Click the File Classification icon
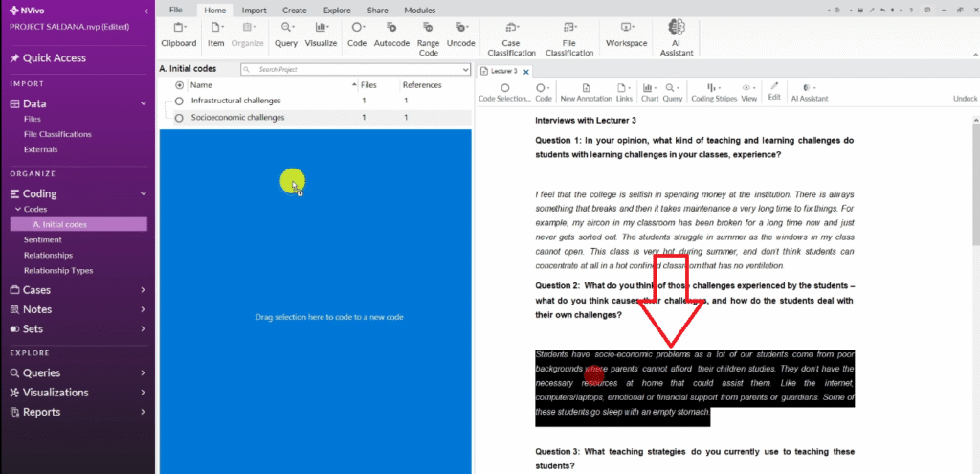This screenshot has height=474, width=980. coord(569,28)
